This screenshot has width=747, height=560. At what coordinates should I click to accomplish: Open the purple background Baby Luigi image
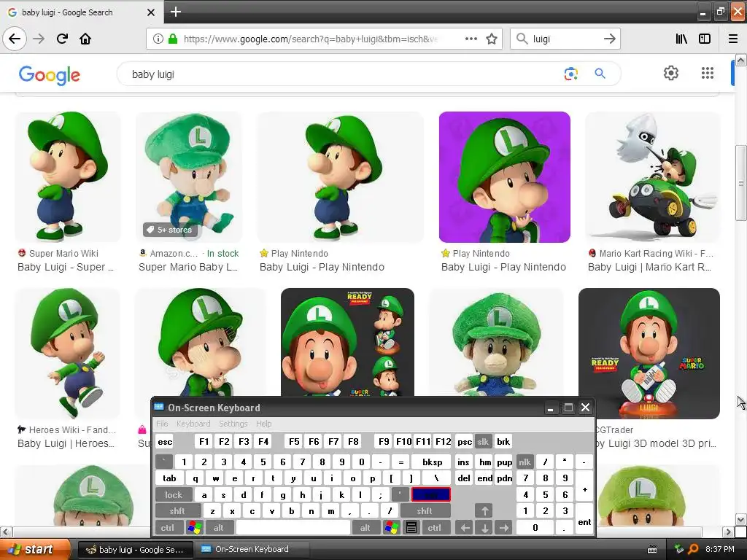505,177
